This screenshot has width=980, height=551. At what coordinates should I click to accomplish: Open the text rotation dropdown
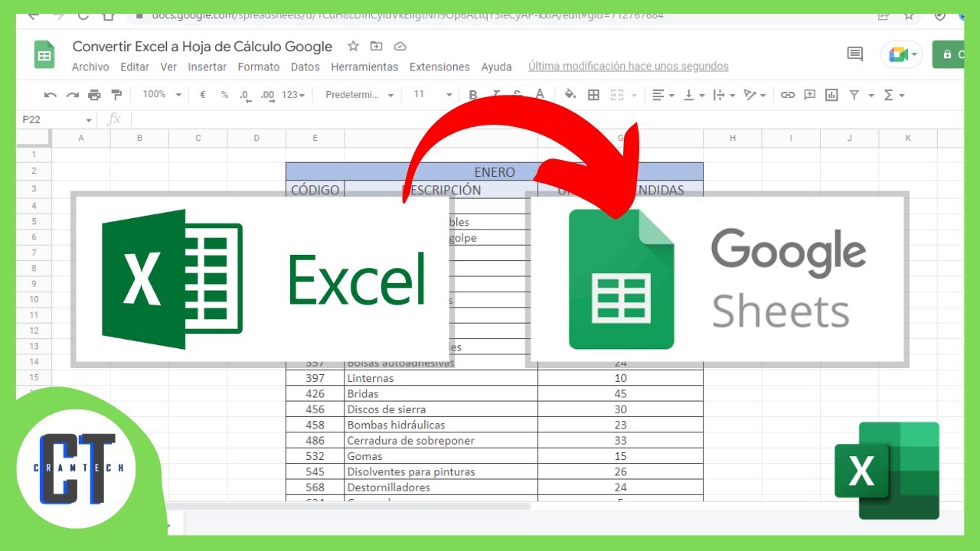(x=755, y=95)
